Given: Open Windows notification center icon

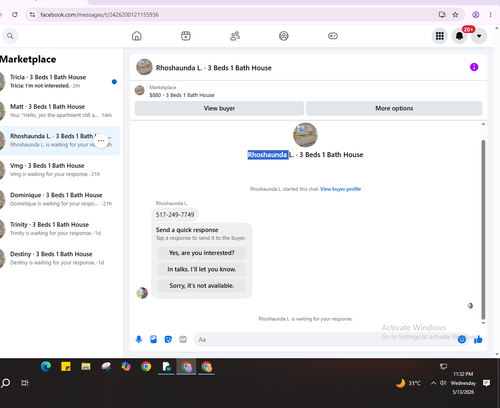Looking at the screenshot, I should pos(486,383).
